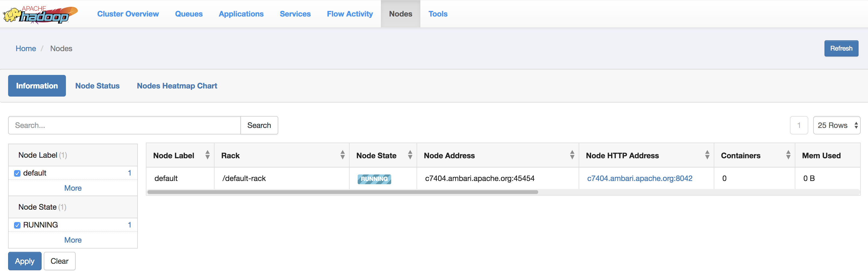
Task: Switch to Nodes Heatmap Chart tab
Action: [x=177, y=86]
